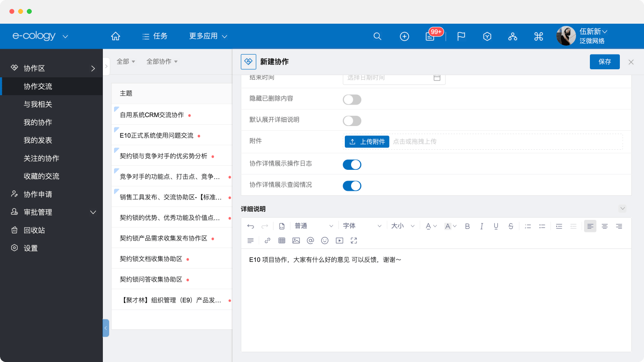Toggle italic formatting
644x362 pixels.
tap(482, 226)
